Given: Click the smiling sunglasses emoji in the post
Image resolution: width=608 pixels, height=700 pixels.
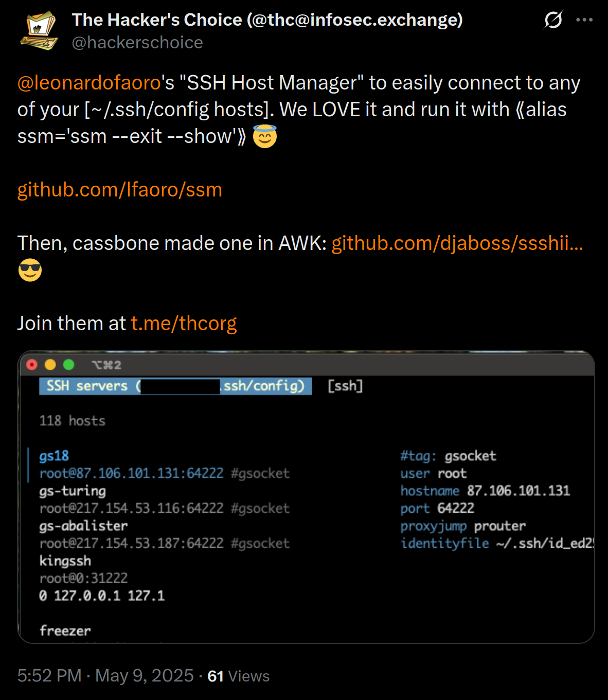Looking at the screenshot, I should coord(29,270).
